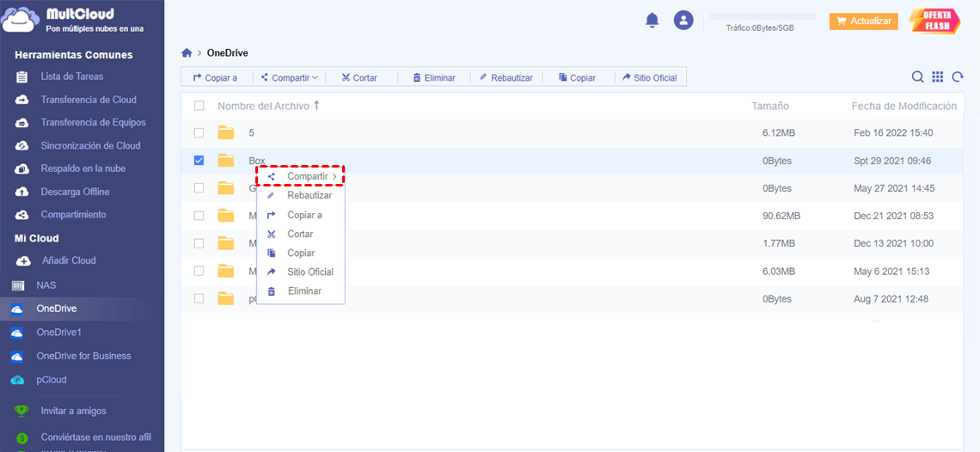The width and height of the screenshot is (980, 452).
Task: Choose Copiar a in context menu
Action: point(301,215)
